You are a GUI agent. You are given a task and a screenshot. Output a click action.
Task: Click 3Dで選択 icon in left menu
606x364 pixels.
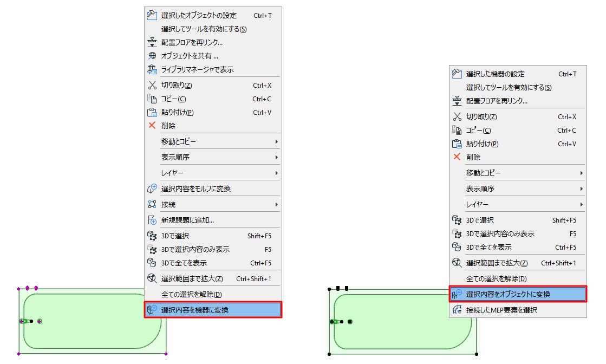[152, 236]
